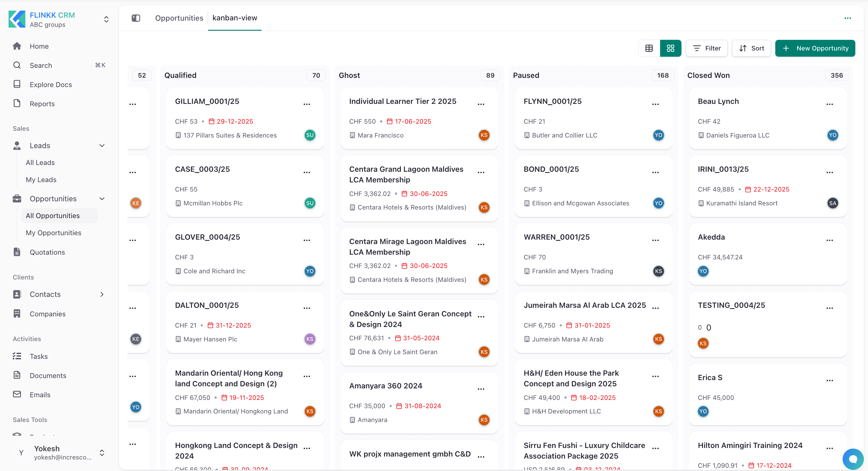Click the Ghost column header
This screenshot has height=471, width=868.
point(349,76)
